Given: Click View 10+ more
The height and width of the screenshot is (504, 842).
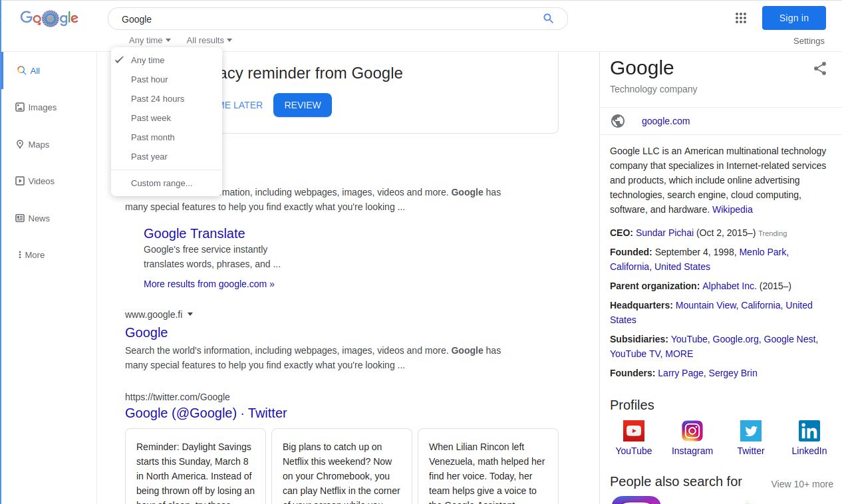Looking at the screenshot, I should 802,484.
